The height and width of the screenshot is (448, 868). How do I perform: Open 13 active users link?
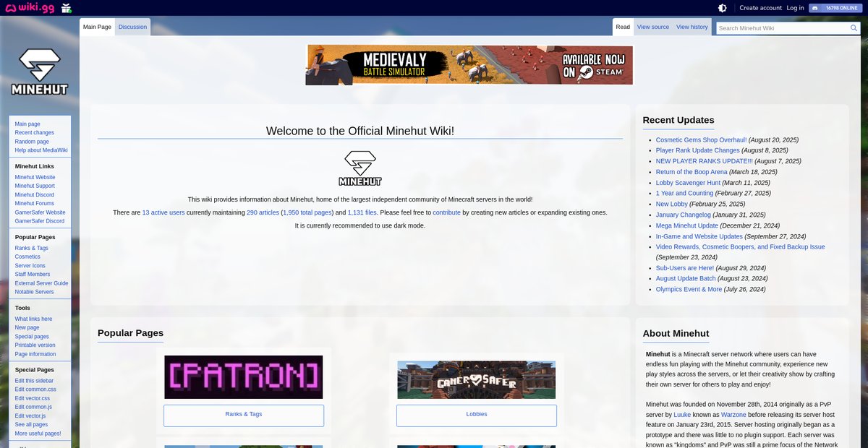(x=163, y=212)
